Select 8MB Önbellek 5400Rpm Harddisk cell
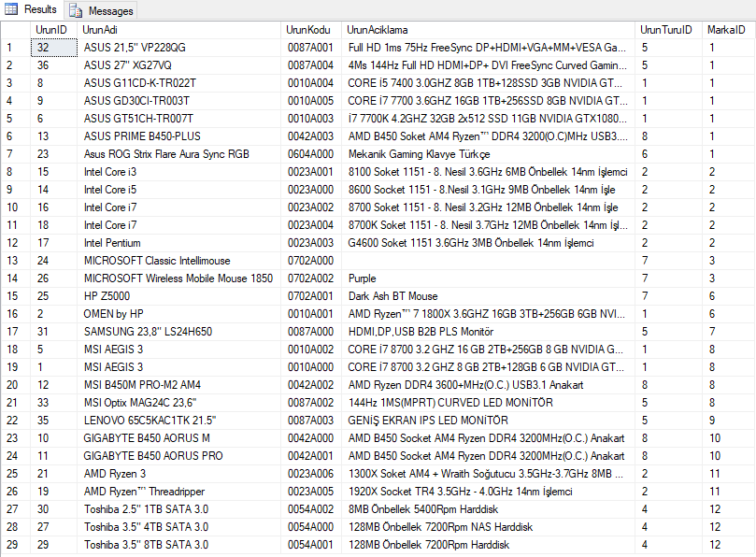The width and height of the screenshot is (756, 557). (488, 509)
